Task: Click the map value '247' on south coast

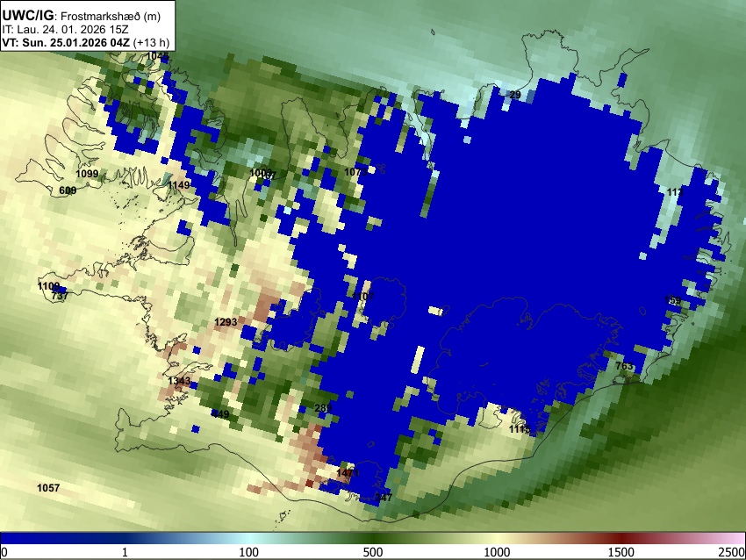Action: click(x=384, y=497)
